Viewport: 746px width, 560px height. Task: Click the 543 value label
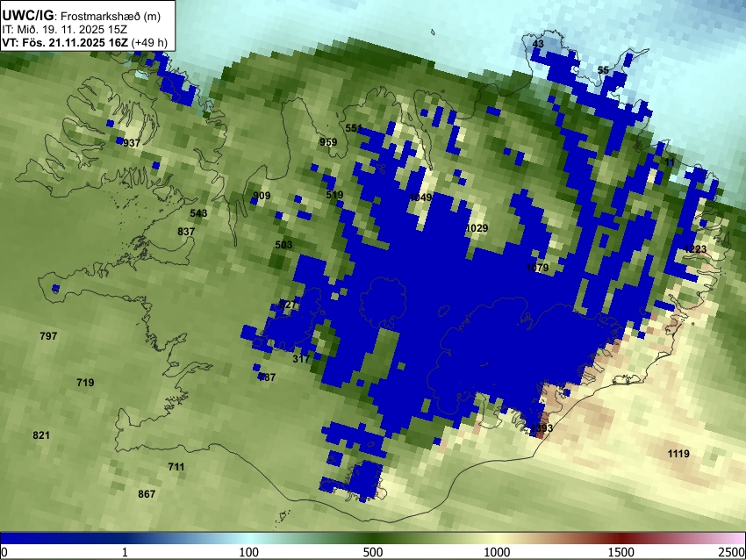(198, 212)
